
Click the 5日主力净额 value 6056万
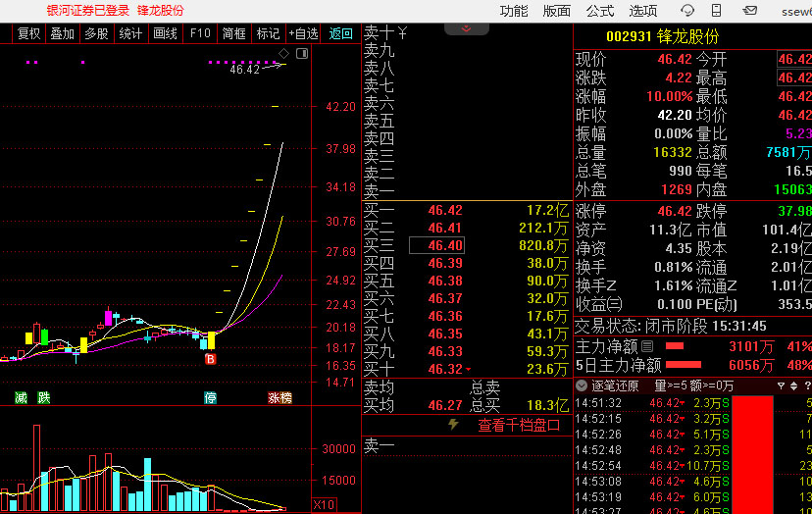tap(751, 365)
